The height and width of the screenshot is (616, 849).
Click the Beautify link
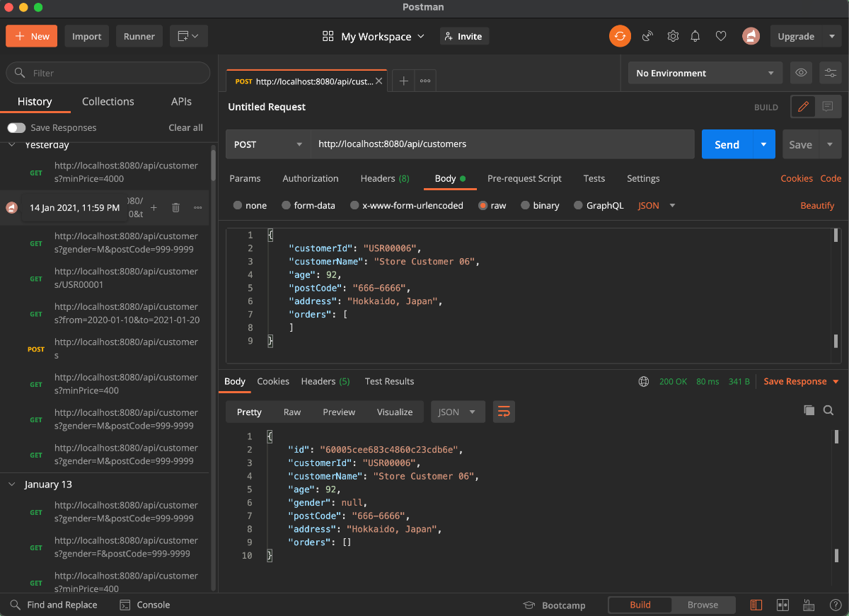pyautogui.click(x=817, y=205)
